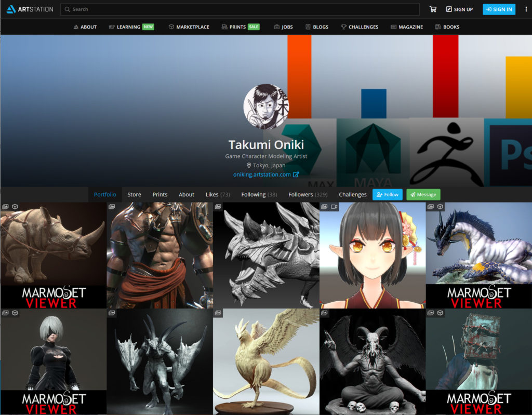Click the multi-image icon on warrior thumbnail

(112, 207)
